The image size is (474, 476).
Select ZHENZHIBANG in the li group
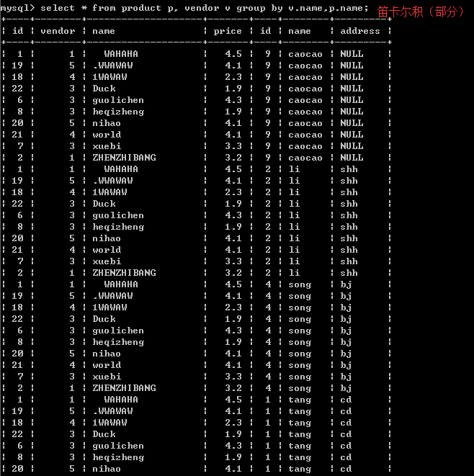click(x=124, y=273)
